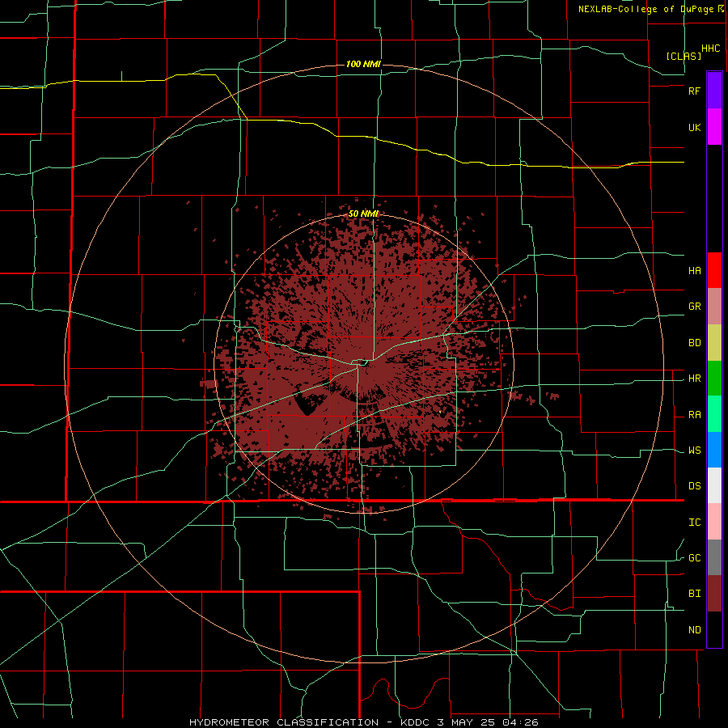Pick the RA light-green legend swatch
728x728 pixels.
pos(714,414)
